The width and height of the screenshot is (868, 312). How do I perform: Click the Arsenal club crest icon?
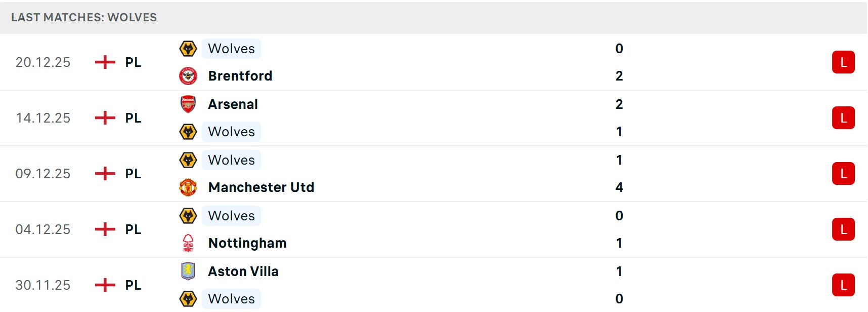(188, 104)
